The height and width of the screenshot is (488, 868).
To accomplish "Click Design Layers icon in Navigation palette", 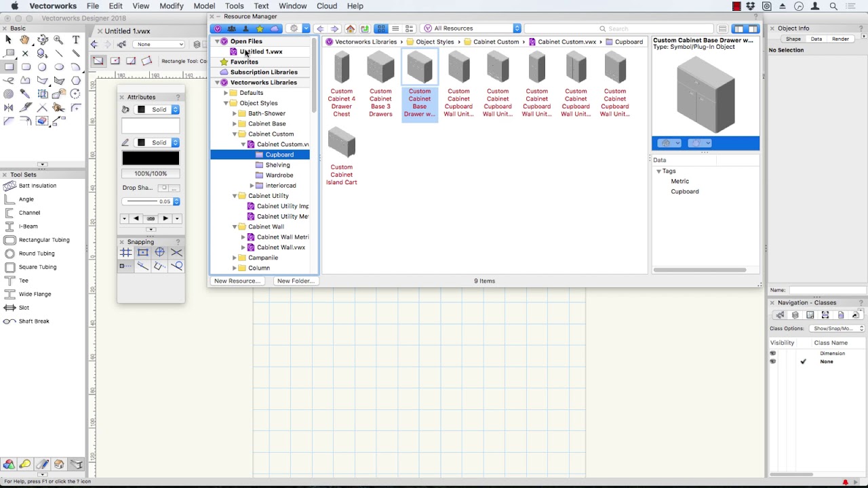I will pos(795,315).
